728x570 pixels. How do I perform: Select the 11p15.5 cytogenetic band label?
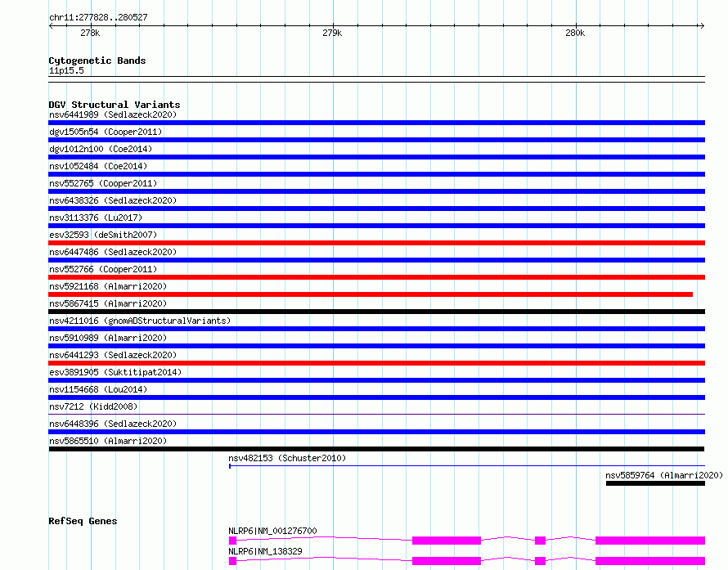tap(66, 70)
